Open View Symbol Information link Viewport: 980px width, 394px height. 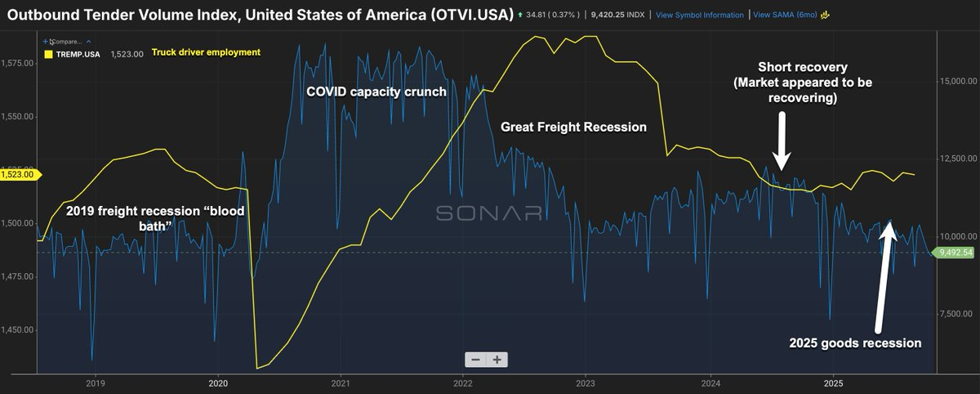(699, 15)
